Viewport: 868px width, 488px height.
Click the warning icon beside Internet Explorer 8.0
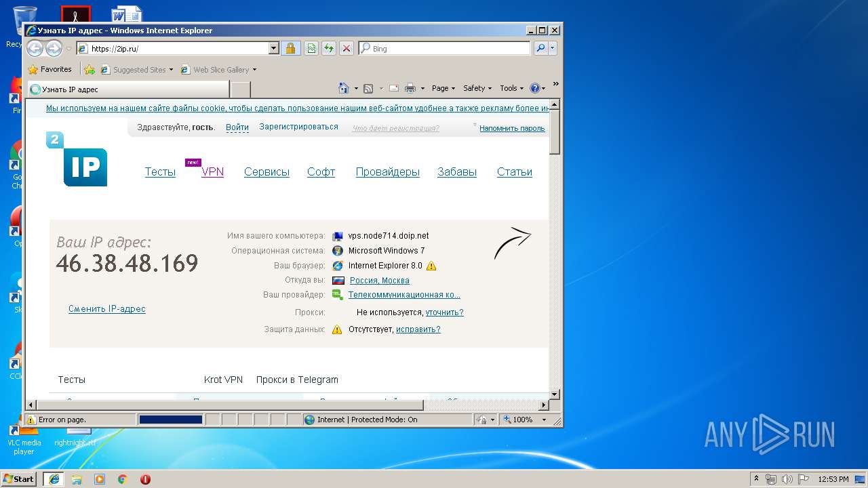click(431, 266)
